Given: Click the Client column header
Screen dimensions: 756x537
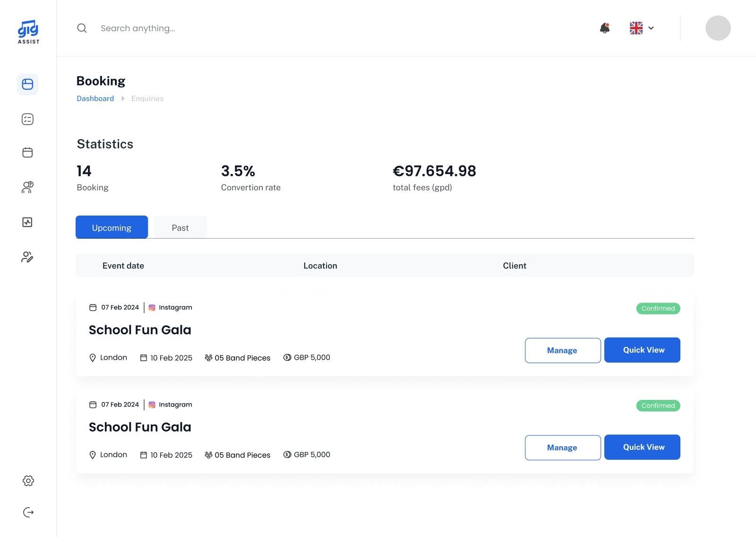Looking at the screenshot, I should pyautogui.click(x=515, y=266).
